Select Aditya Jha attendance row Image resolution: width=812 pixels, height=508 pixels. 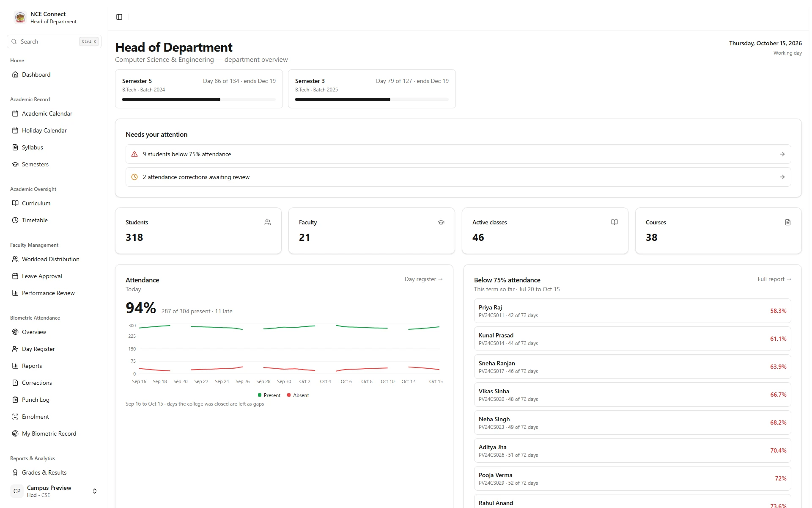pyautogui.click(x=632, y=450)
